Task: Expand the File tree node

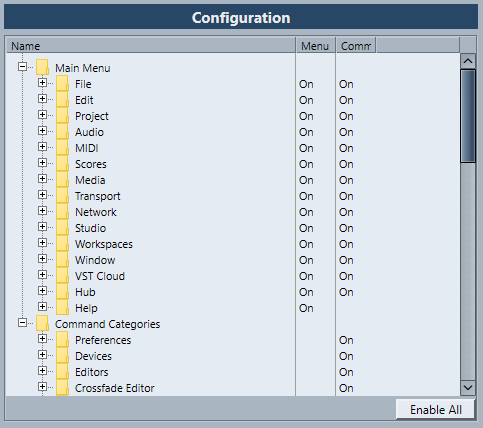Action: pyautogui.click(x=42, y=83)
